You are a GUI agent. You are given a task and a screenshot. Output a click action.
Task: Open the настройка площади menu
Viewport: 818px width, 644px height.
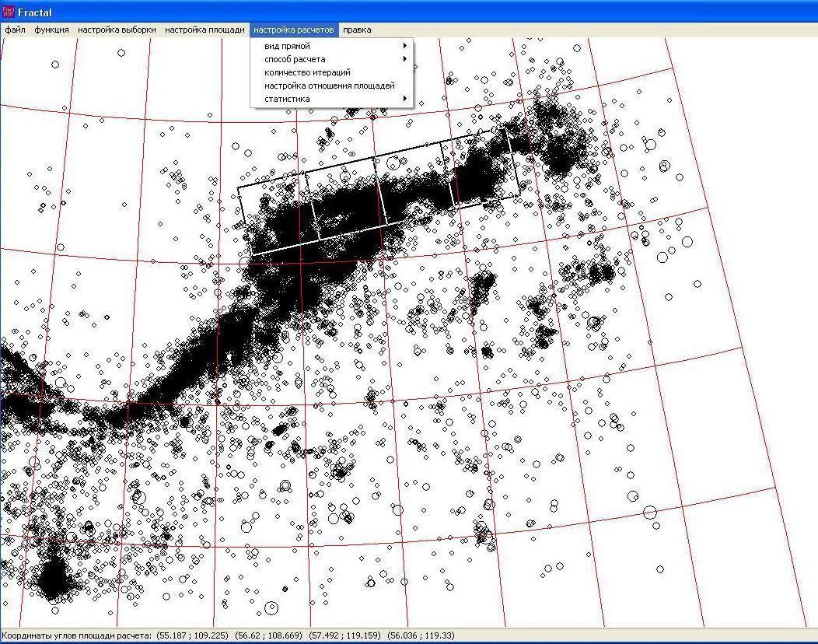click(204, 30)
